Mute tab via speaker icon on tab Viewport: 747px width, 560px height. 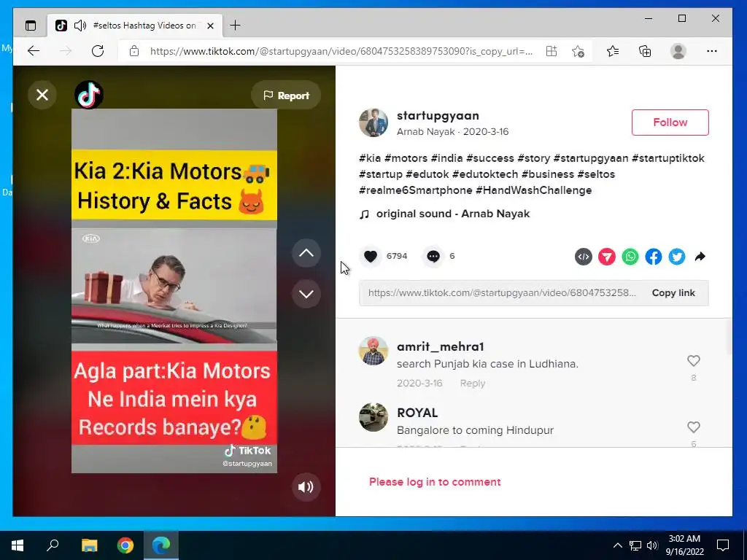80,26
